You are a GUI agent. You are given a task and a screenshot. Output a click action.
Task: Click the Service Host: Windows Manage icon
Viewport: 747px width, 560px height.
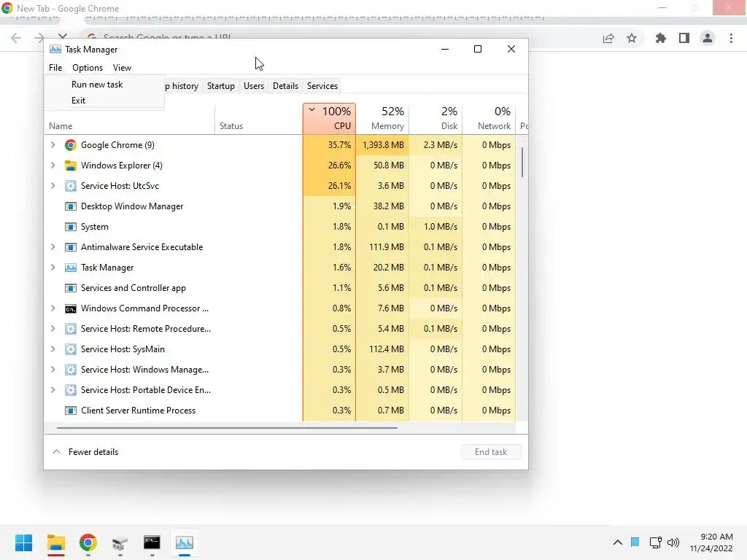(71, 370)
